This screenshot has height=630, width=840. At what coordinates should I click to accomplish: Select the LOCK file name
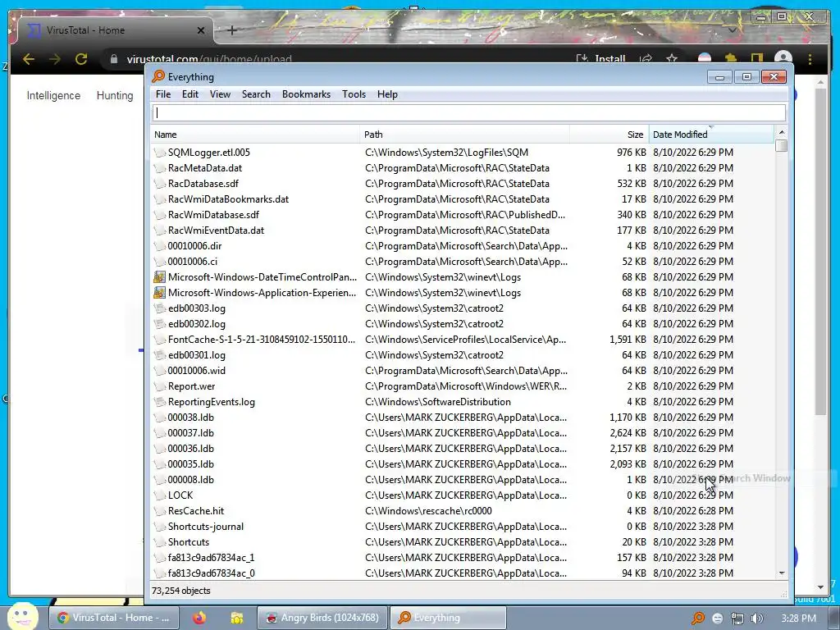point(180,495)
